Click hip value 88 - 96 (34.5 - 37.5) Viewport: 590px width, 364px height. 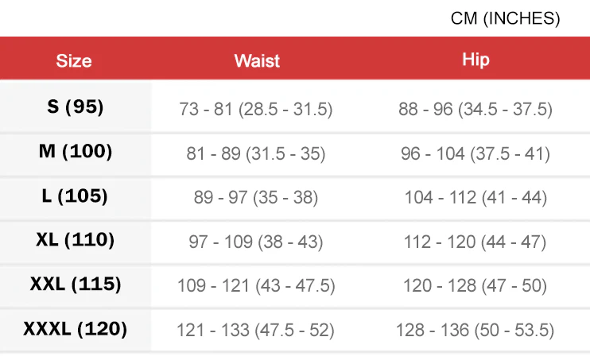(x=475, y=110)
